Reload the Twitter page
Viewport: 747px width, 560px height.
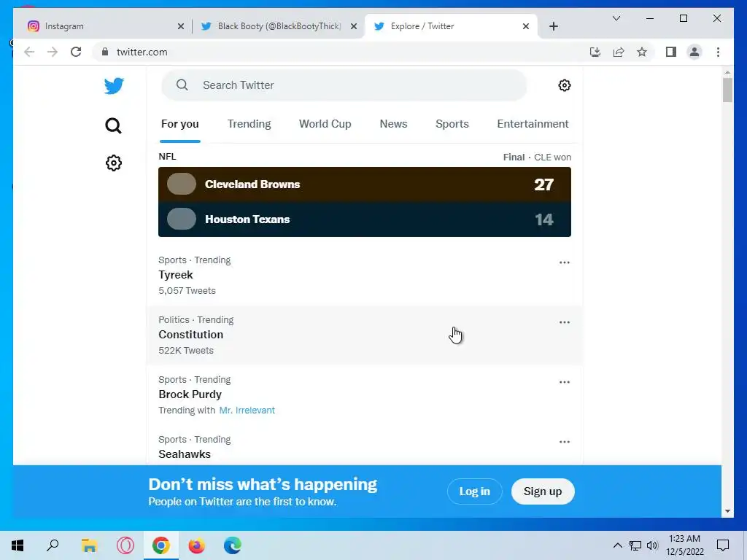click(x=76, y=52)
